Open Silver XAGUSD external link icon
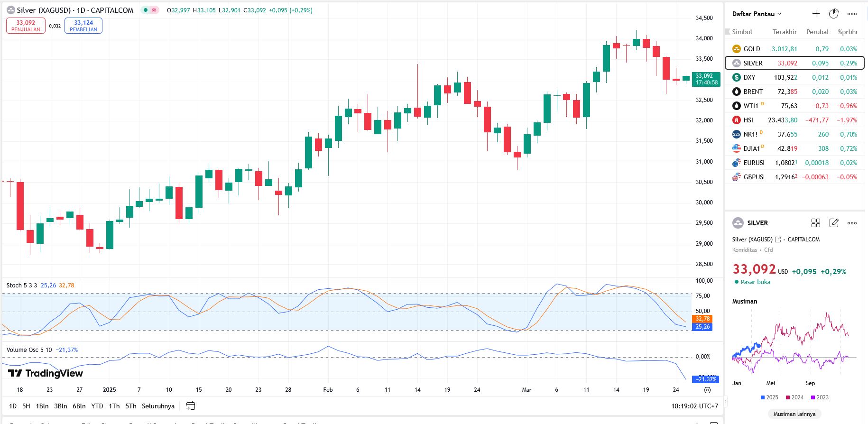This screenshot has width=868, height=424. tap(777, 240)
